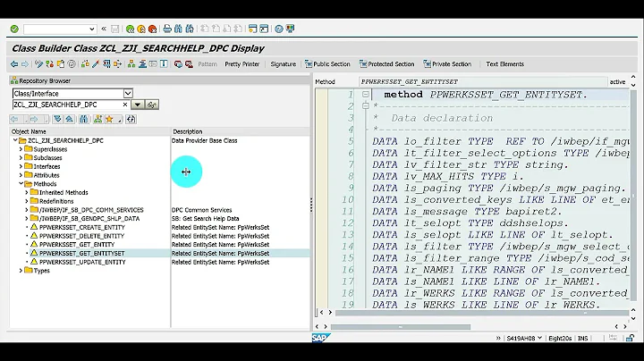644x361 pixels.
Task: Click the Expand All Nodes icon in Repository Browser
Action: click(57, 120)
